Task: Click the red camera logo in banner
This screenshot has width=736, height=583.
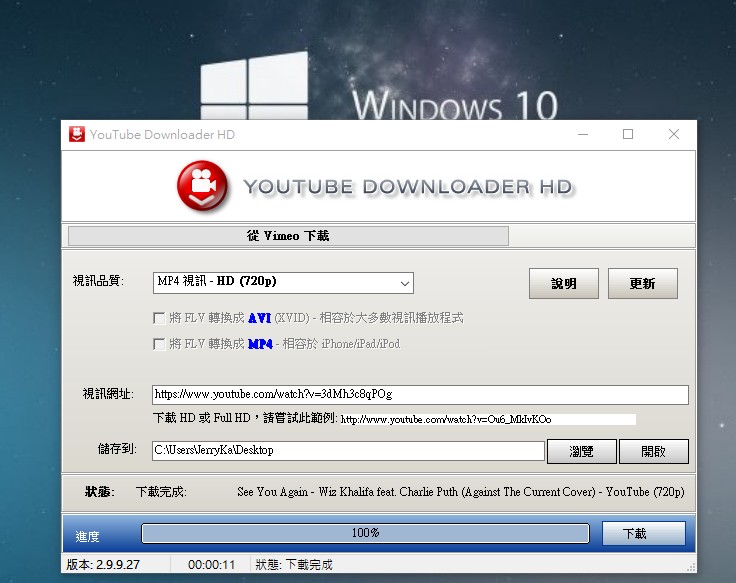Action: (x=203, y=186)
